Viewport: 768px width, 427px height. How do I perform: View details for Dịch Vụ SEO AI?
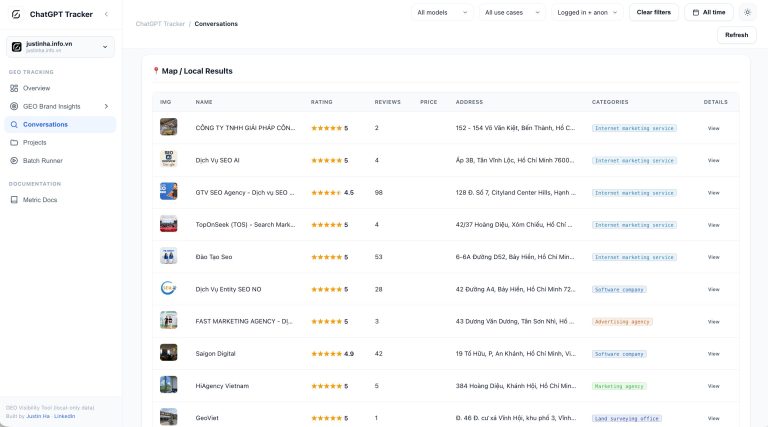point(714,161)
